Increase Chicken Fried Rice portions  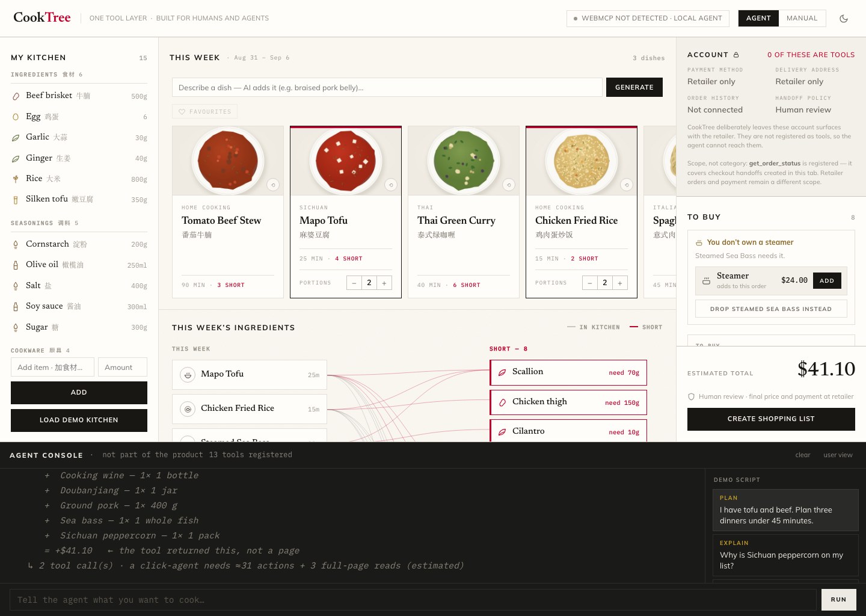pyautogui.click(x=620, y=283)
